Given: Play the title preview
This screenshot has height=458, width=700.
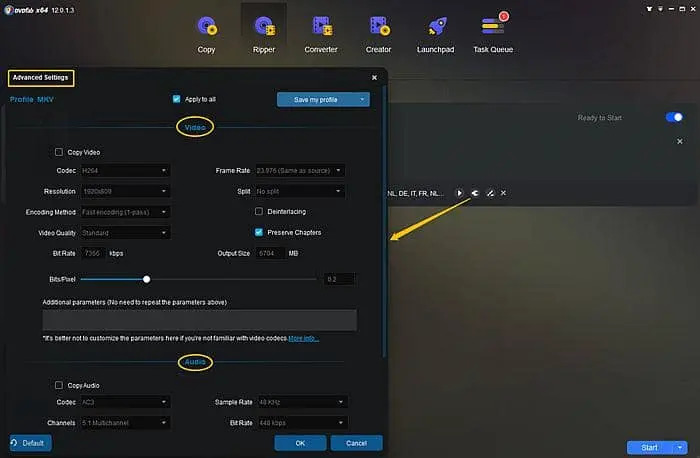Looking at the screenshot, I should 459,193.
